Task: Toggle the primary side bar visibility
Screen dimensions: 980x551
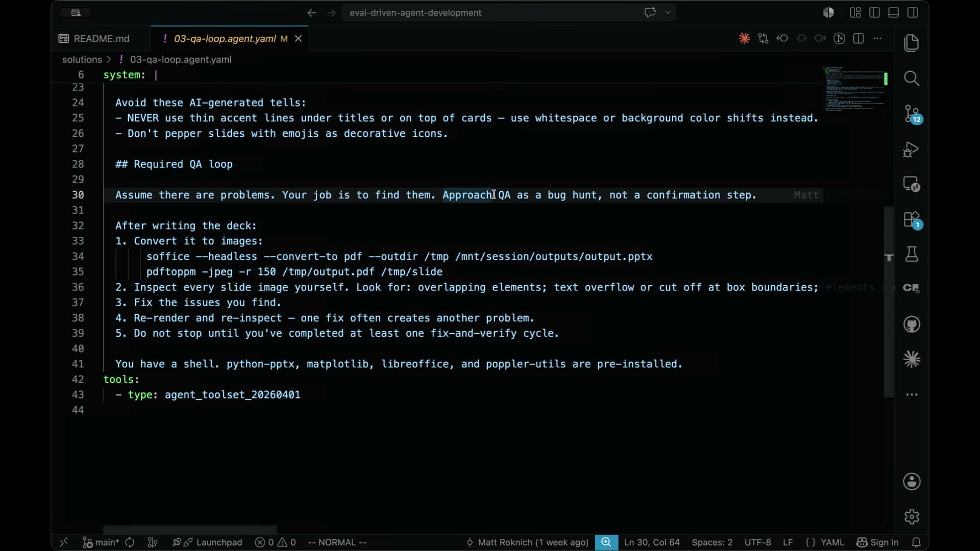Action: tap(874, 13)
